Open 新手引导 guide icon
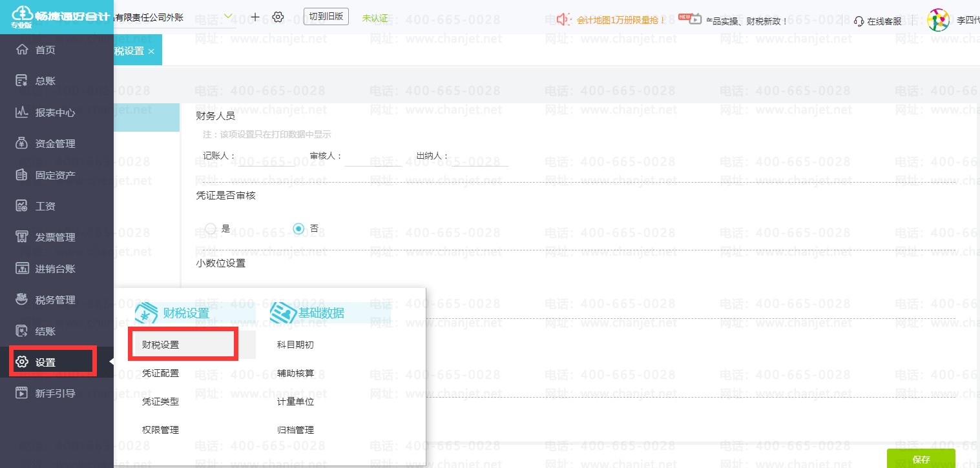 pyautogui.click(x=22, y=393)
